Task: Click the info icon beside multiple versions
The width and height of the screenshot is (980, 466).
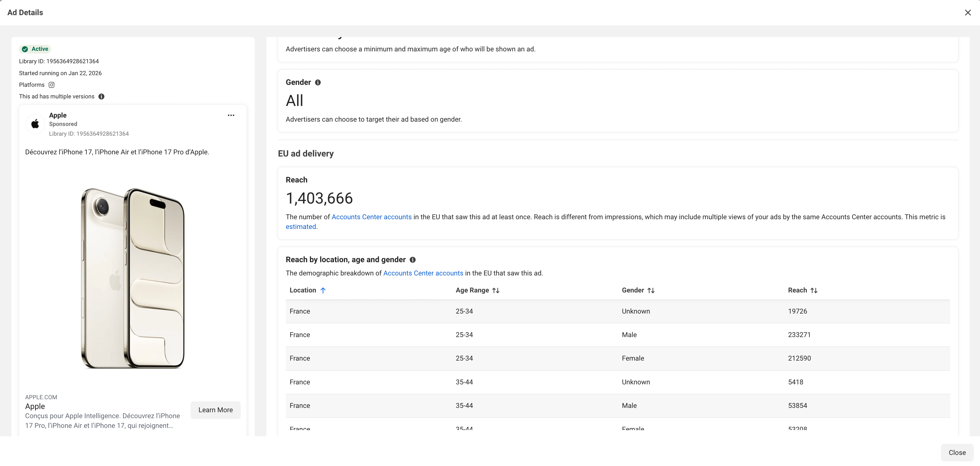Action: (x=101, y=96)
